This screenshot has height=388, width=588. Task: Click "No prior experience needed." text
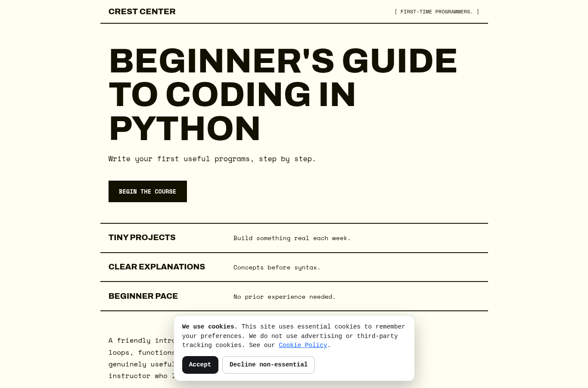point(284,297)
